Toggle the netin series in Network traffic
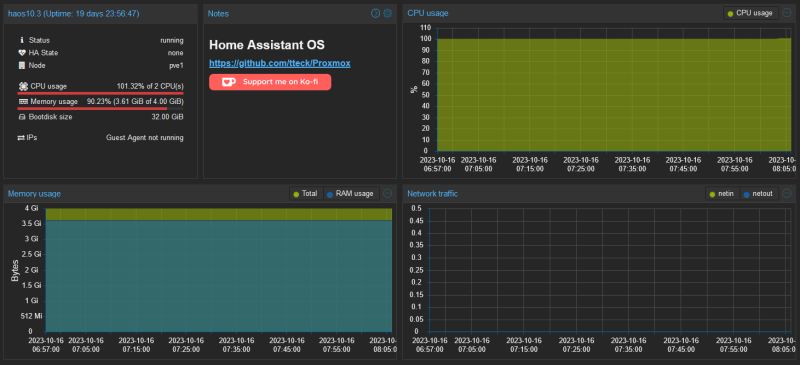800x365 pixels. 722,193
